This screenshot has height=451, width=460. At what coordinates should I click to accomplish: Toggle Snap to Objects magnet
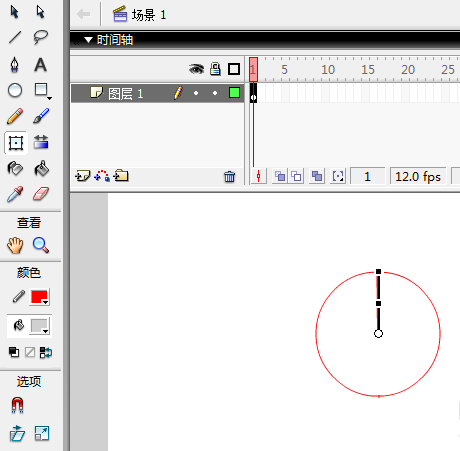(17, 405)
